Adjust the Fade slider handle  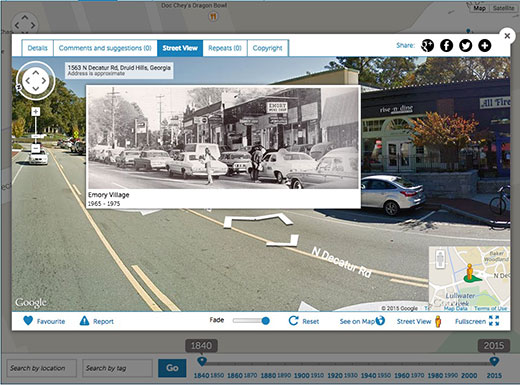(265, 321)
